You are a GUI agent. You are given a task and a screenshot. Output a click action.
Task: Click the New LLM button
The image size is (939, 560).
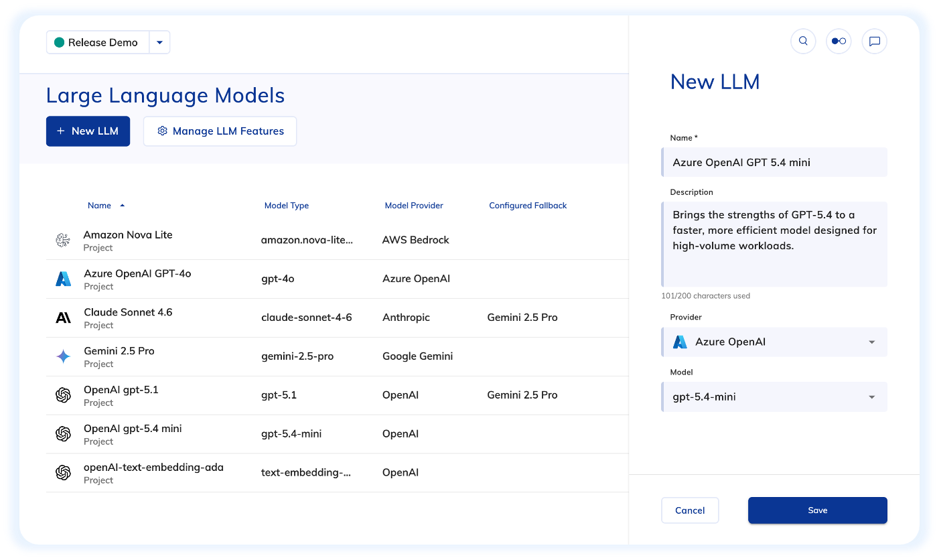coord(88,131)
